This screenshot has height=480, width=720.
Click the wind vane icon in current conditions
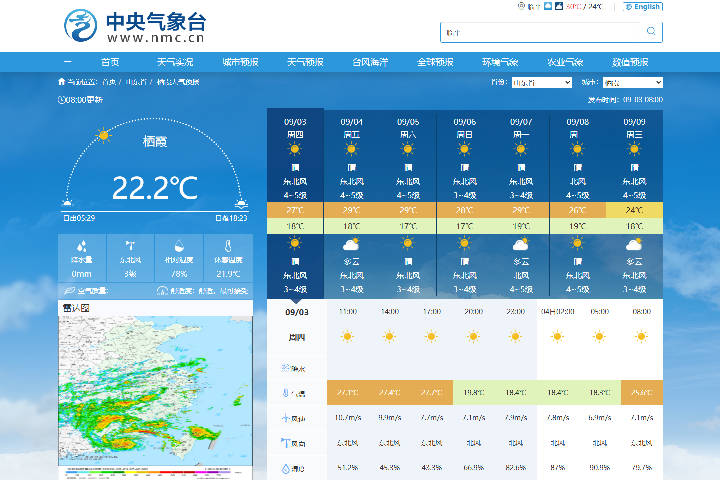(x=130, y=246)
